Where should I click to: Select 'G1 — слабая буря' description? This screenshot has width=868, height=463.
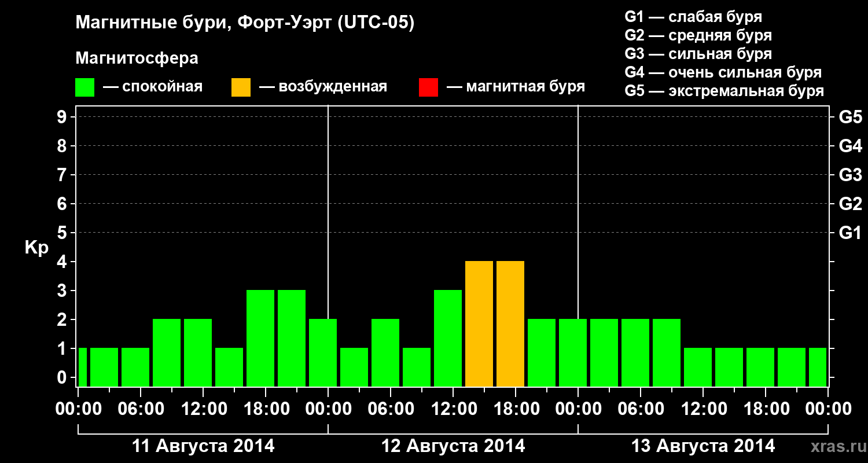(x=693, y=17)
